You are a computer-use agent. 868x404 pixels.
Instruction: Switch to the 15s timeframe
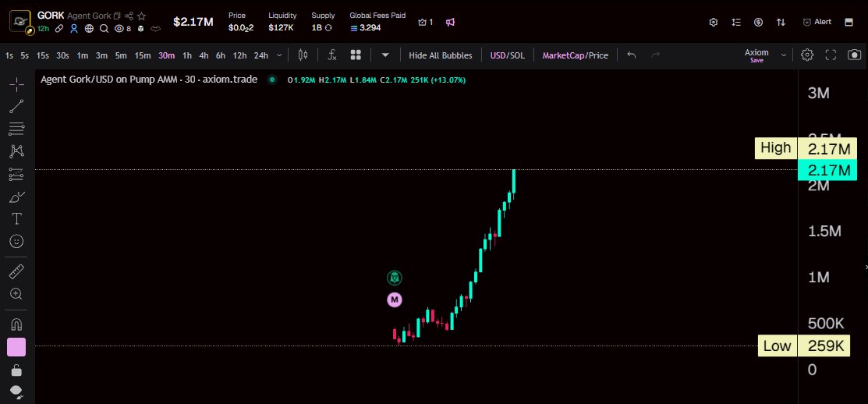click(x=42, y=55)
